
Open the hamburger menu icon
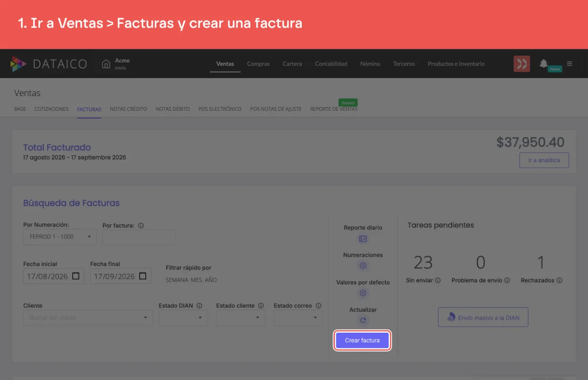pos(570,64)
